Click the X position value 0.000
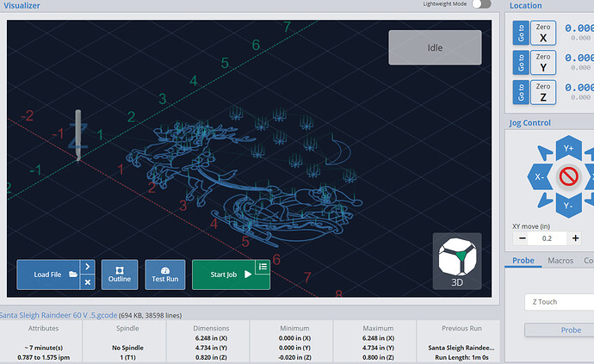Screen dimensions: 594x364 pyautogui.click(x=579, y=28)
